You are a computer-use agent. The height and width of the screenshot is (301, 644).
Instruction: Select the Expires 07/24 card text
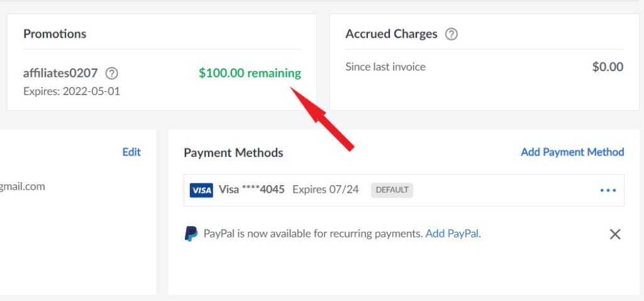click(325, 190)
